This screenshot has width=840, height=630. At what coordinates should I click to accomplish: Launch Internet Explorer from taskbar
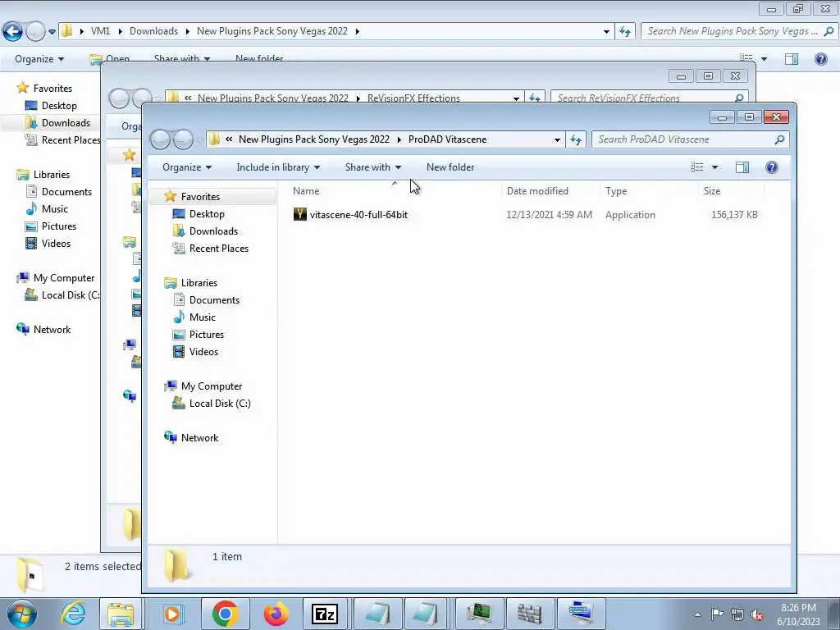pos(73,614)
